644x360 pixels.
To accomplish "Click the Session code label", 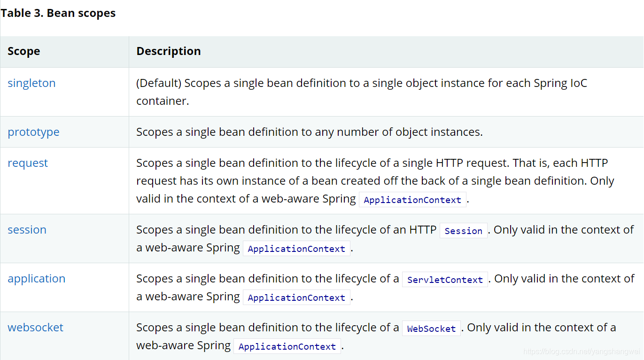I will point(463,231).
